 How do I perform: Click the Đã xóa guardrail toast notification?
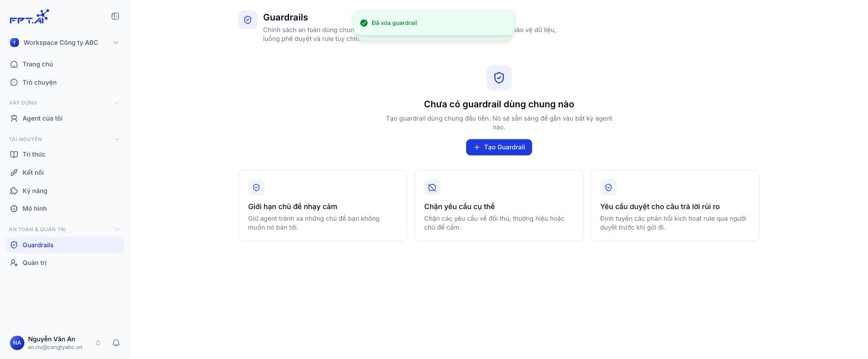(x=434, y=23)
